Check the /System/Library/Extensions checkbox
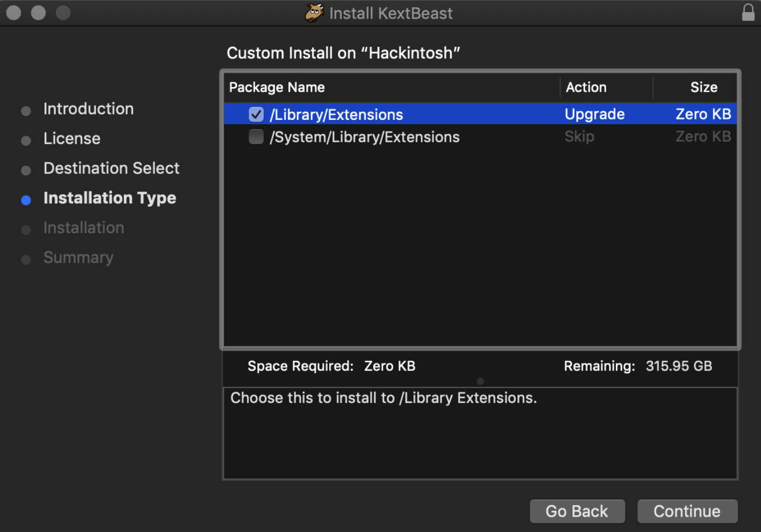Image resolution: width=761 pixels, height=532 pixels. [256, 137]
